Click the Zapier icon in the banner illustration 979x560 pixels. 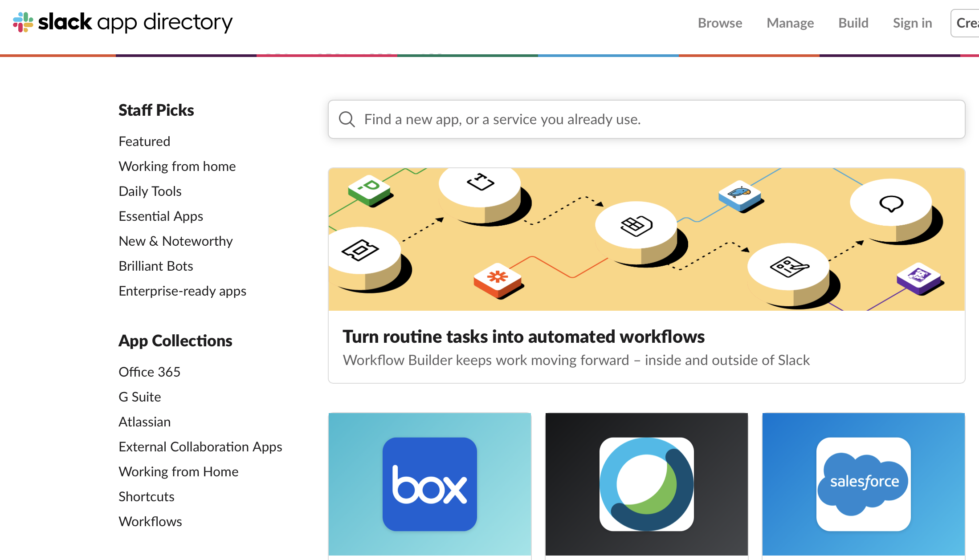pyautogui.click(x=497, y=280)
